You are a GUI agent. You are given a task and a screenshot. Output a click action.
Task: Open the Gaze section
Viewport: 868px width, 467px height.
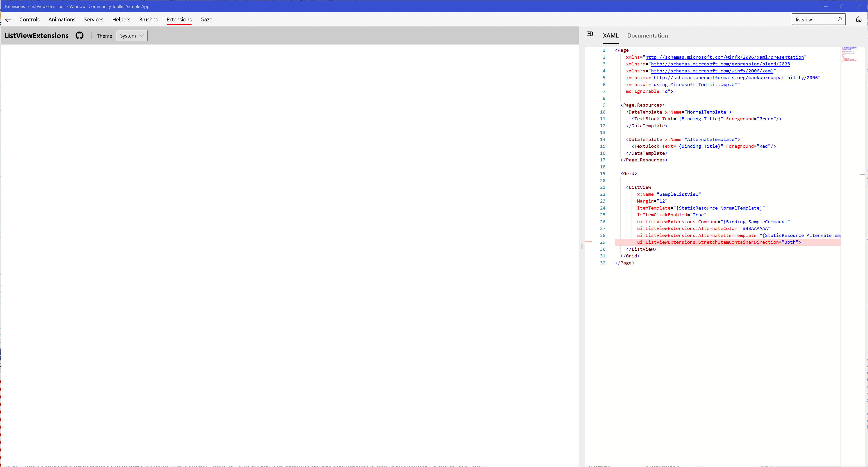point(206,19)
